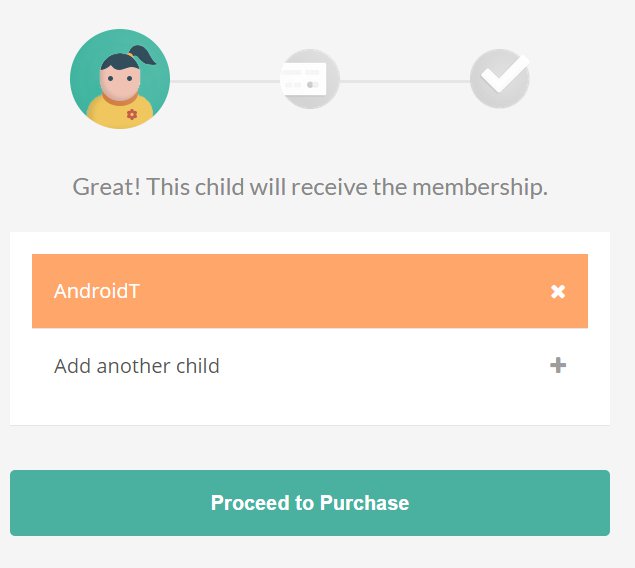Viewport: 635px width, 568px height.
Task: Open Add another child option
Action: pos(310,366)
